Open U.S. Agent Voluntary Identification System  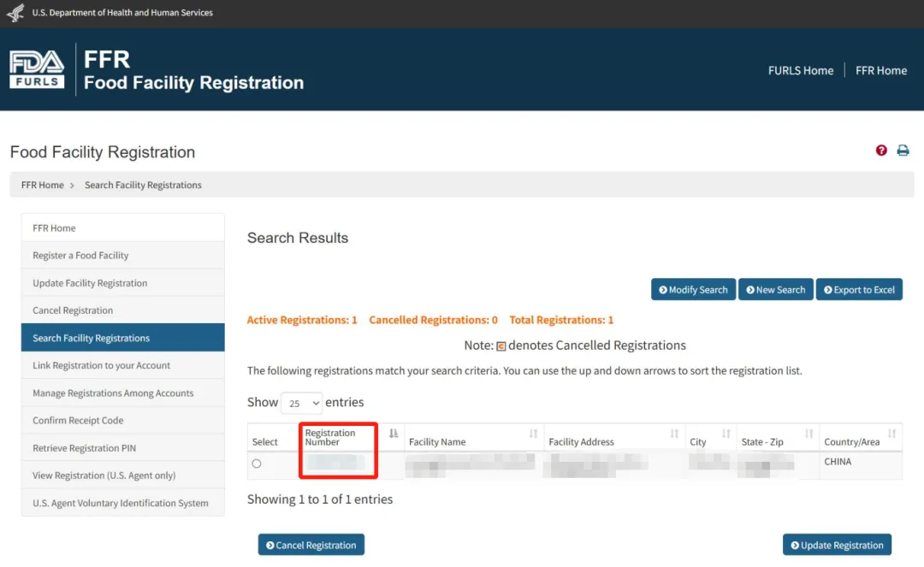(122, 503)
